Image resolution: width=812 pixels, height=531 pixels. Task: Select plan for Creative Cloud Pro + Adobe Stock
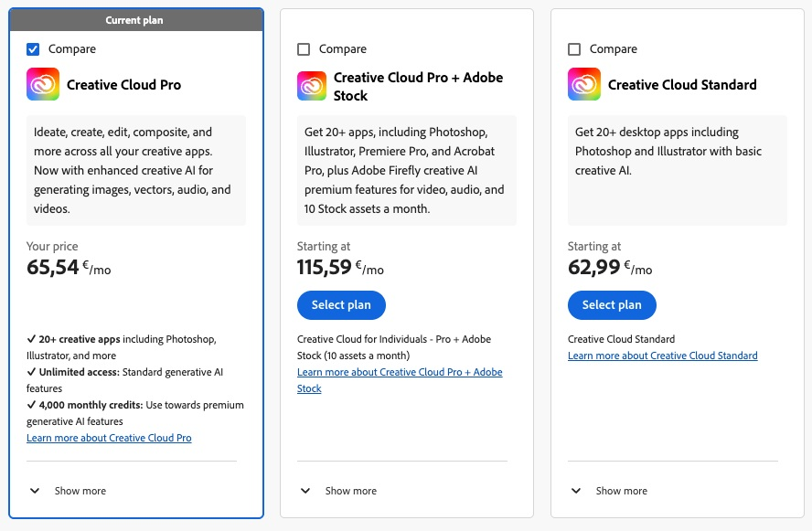(341, 305)
